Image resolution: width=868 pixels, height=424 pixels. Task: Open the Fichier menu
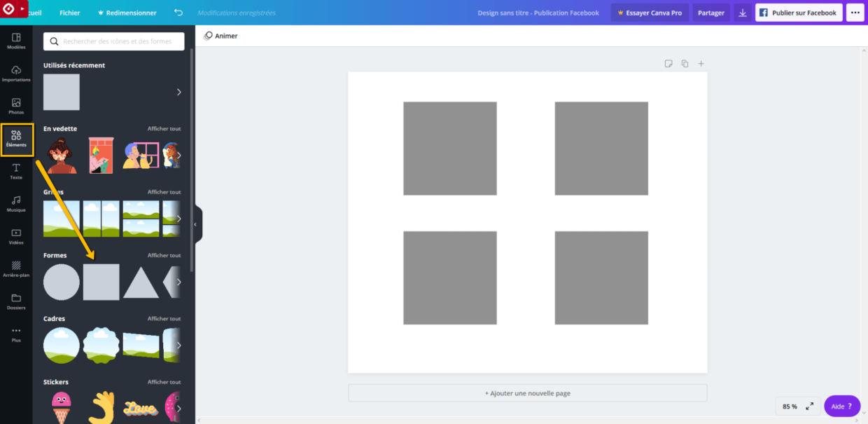[69, 13]
